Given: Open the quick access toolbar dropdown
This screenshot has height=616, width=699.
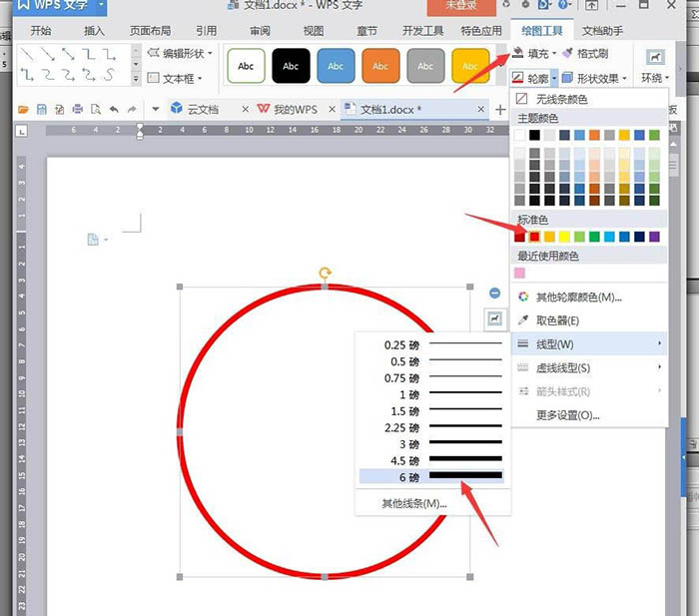Looking at the screenshot, I should pyautogui.click(x=156, y=109).
